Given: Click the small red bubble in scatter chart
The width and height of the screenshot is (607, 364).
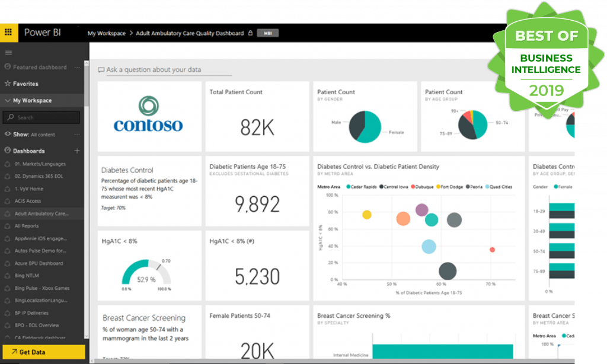Looking at the screenshot, I should click(x=492, y=250).
